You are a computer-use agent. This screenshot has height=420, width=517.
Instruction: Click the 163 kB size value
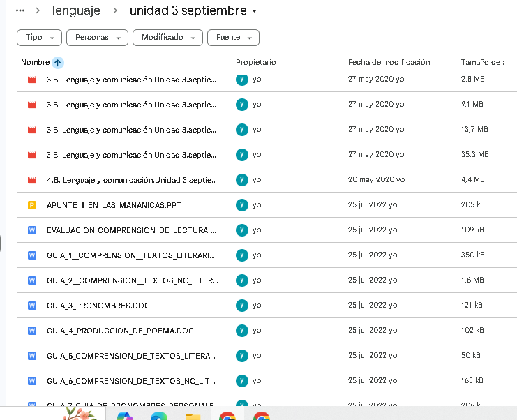click(x=472, y=380)
